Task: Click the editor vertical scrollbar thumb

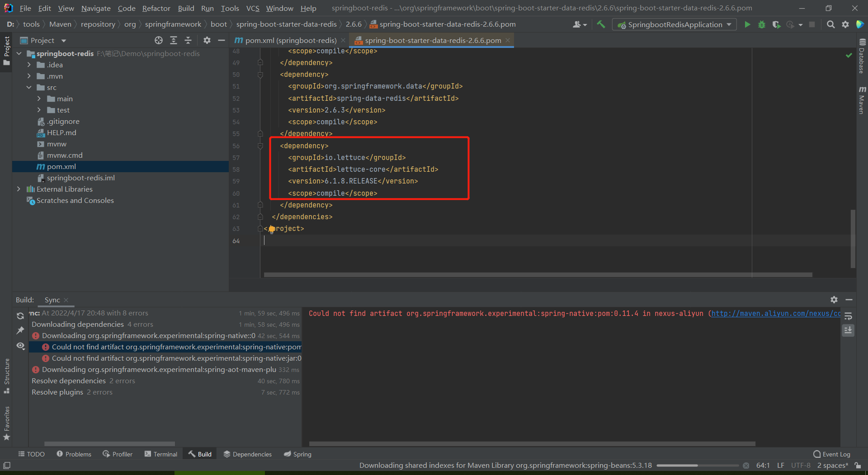Action: point(853,239)
